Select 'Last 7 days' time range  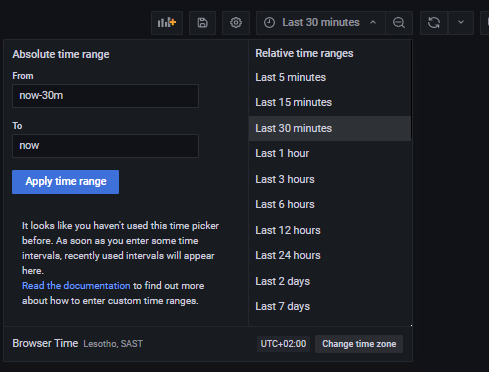(x=330, y=306)
